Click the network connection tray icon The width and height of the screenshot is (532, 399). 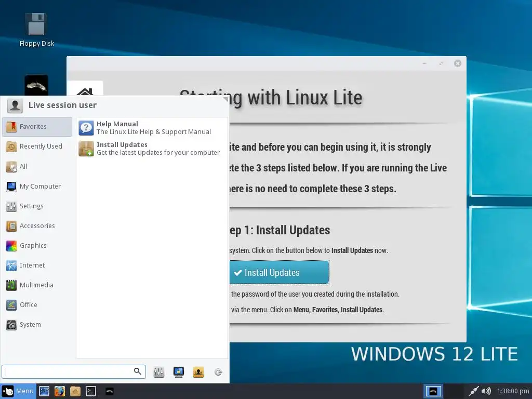click(x=474, y=391)
